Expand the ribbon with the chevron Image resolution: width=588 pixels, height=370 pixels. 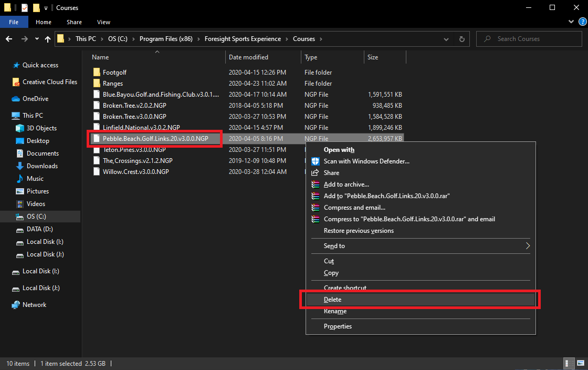[x=571, y=22]
